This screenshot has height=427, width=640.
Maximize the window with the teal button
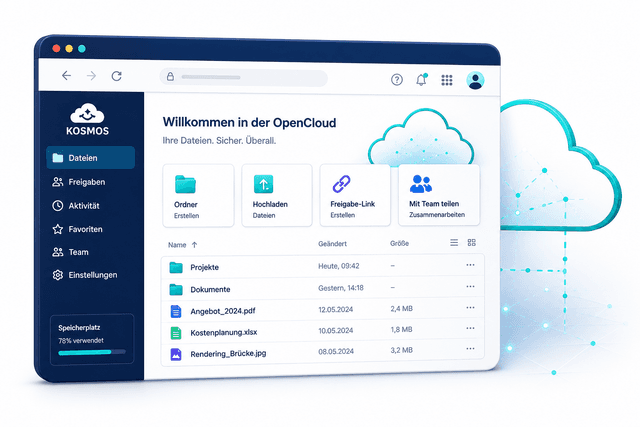[x=82, y=49]
